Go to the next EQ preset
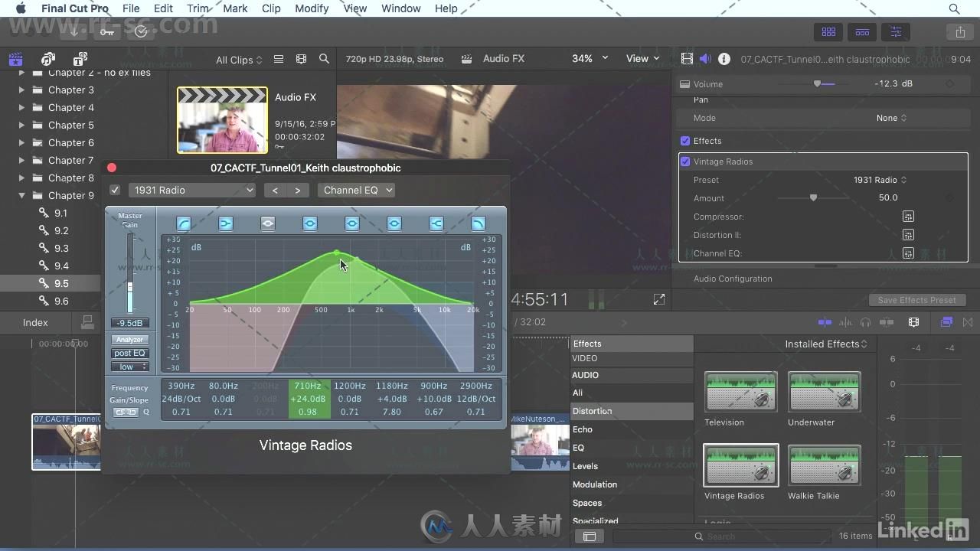The image size is (980, 551). tap(297, 190)
